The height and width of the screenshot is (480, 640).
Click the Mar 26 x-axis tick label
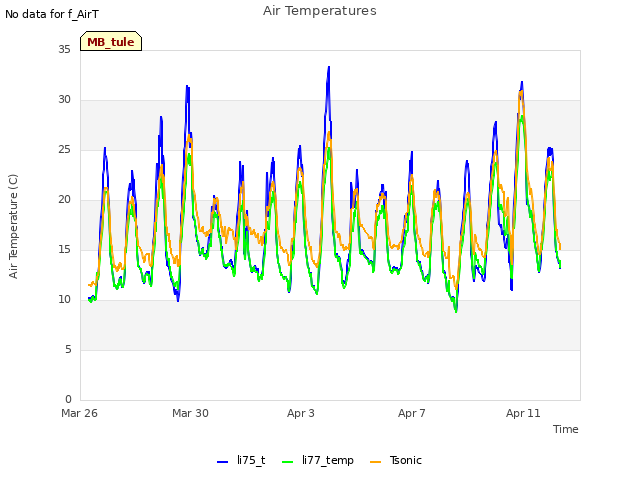[80, 413]
